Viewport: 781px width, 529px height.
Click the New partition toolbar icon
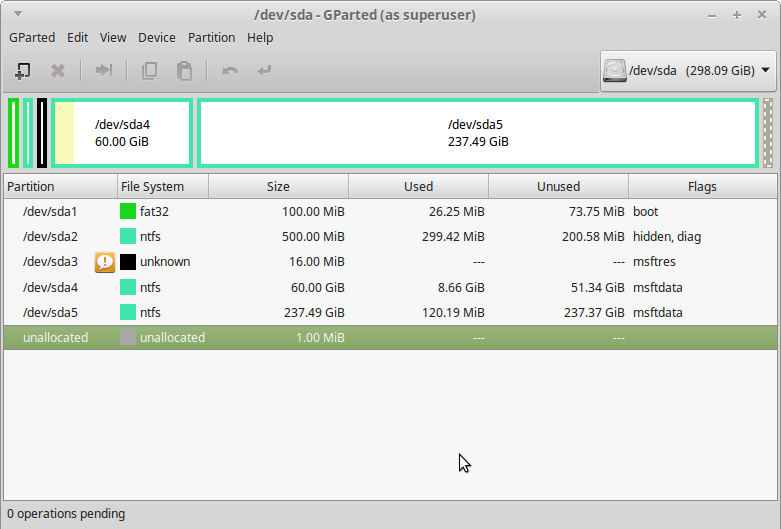pos(22,71)
